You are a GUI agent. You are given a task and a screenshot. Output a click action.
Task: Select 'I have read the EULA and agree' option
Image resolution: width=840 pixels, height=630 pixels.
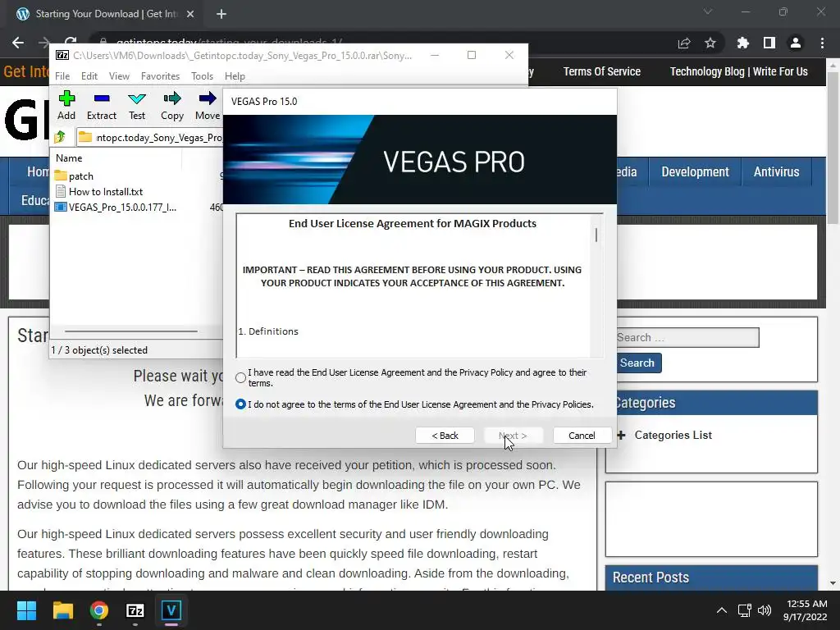pos(240,377)
